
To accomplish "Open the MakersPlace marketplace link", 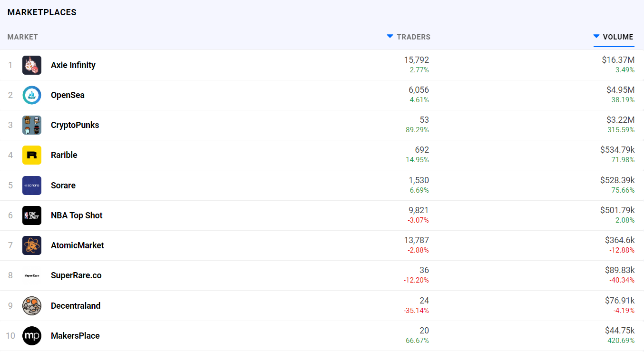I will [75, 336].
